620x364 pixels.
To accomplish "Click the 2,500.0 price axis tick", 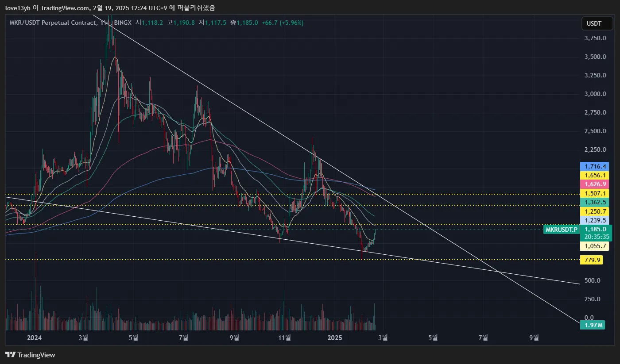I will [595, 131].
